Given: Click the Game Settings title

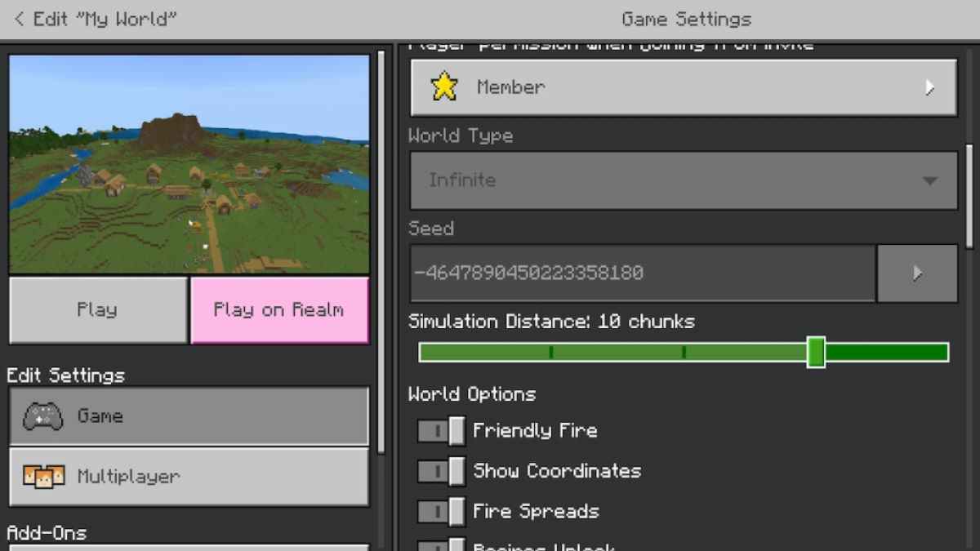Looking at the screenshot, I should (687, 19).
